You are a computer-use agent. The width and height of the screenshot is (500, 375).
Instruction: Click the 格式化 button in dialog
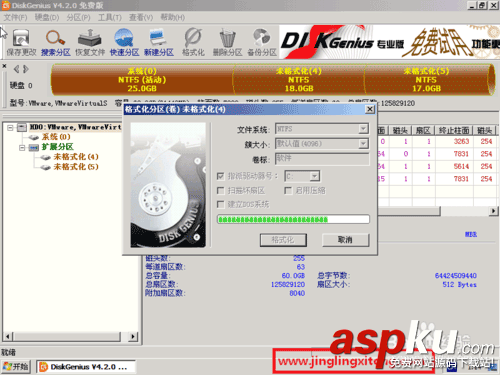283,240
